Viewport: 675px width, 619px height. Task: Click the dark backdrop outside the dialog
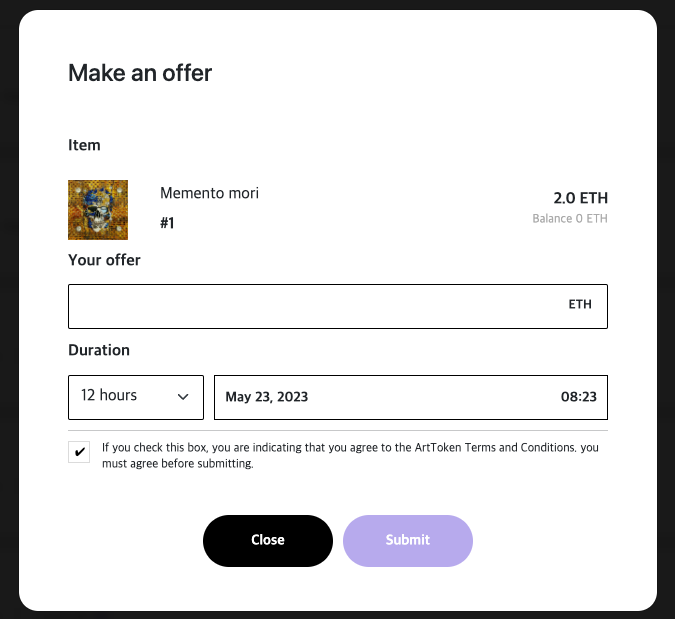pos(8,300)
